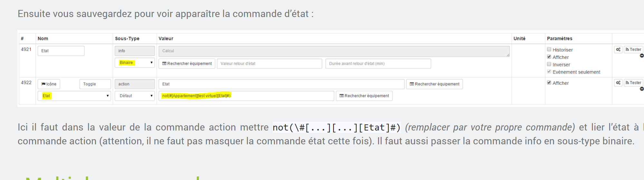Image resolution: width=644 pixels, height=180 pixels.
Task: Focus the Durée avant retour d'état field
Action: (378, 64)
